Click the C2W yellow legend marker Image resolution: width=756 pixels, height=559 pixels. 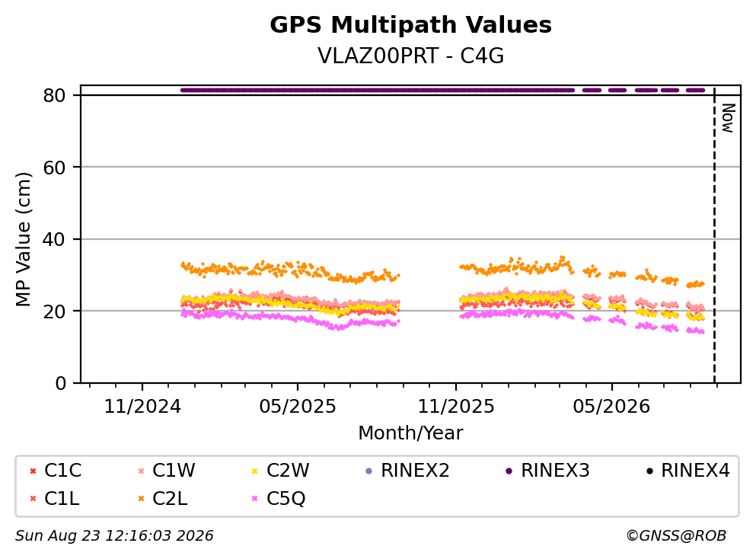point(255,471)
